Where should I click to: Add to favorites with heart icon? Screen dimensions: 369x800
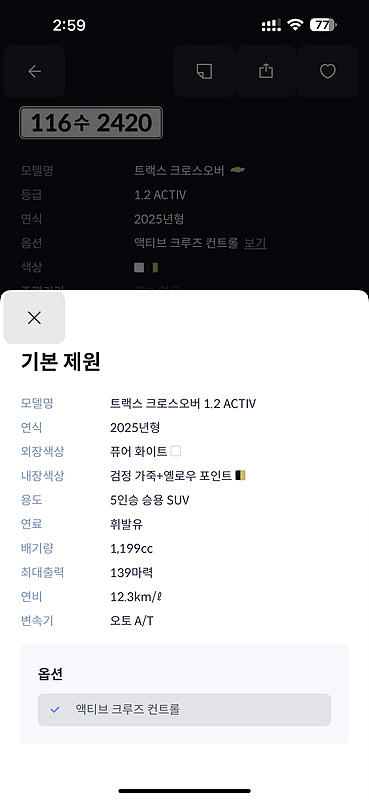[x=328, y=71]
